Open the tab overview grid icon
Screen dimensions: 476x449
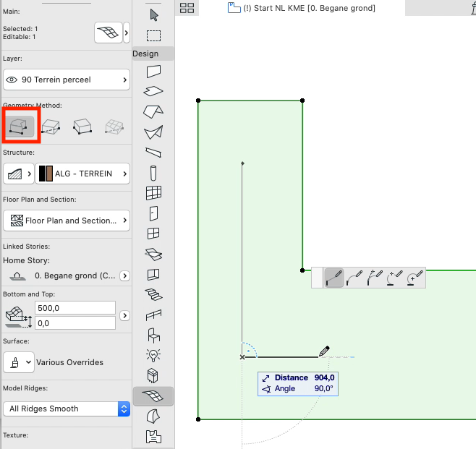pyautogui.click(x=187, y=8)
